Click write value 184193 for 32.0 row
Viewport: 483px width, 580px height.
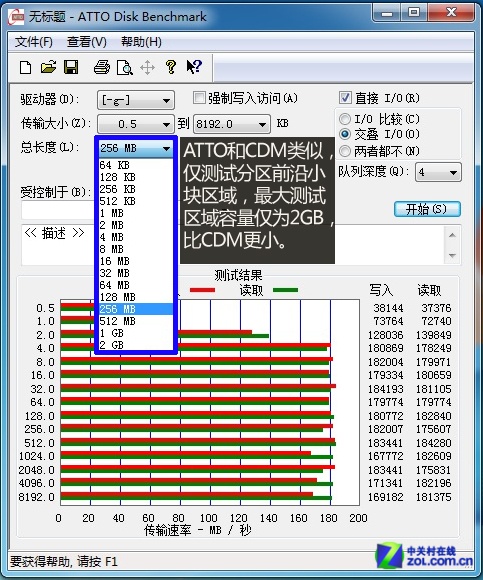pyautogui.click(x=386, y=389)
